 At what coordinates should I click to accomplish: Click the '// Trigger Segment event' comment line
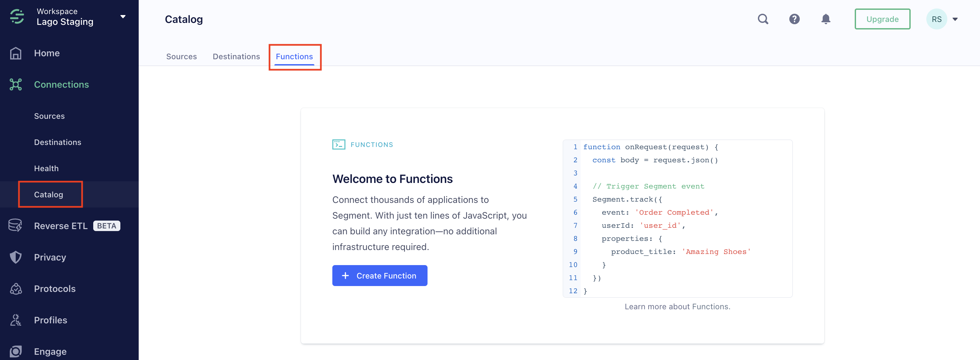pos(648,186)
